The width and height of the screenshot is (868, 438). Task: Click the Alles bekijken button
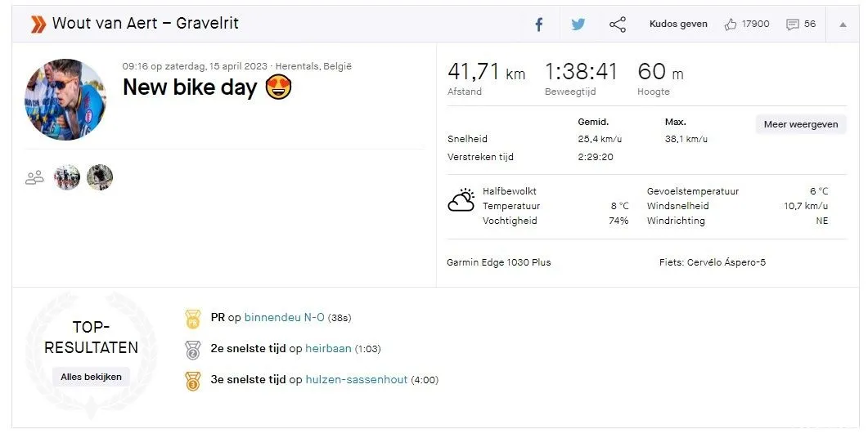tap(92, 377)
